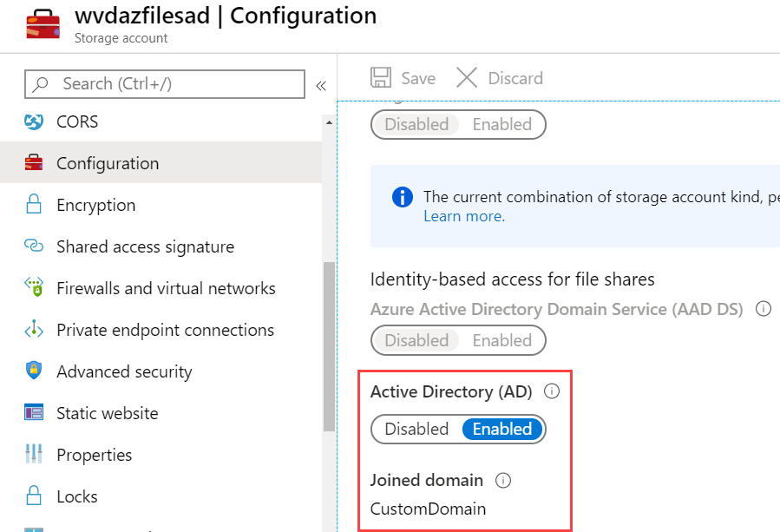Click the Locks padlock icon
The width and height of the screenshot is (780, 532).
tap(34, 496)
